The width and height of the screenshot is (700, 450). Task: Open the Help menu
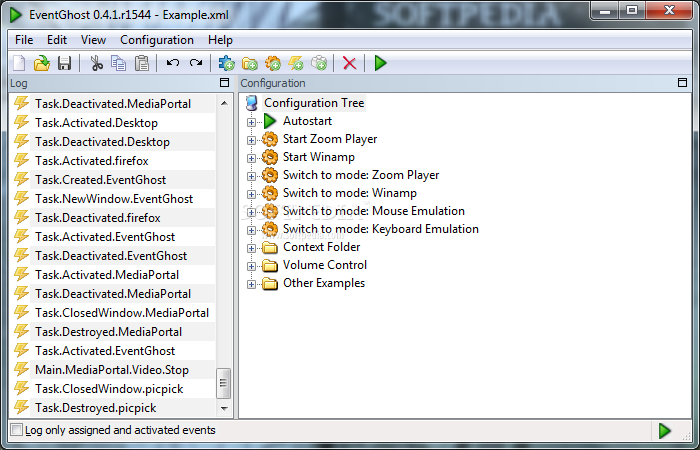220,40
